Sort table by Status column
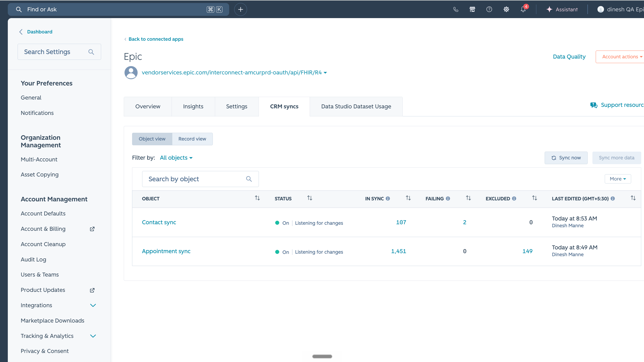 [x=310, y=198]
